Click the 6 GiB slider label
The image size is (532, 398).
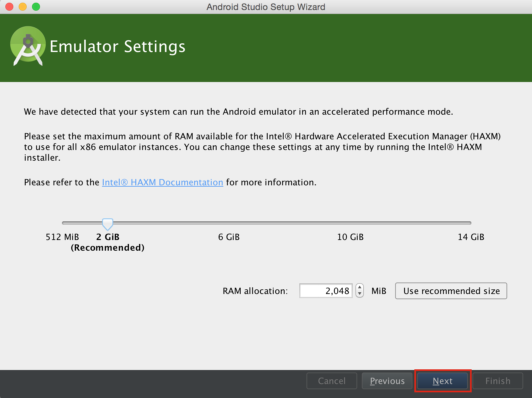pos(229,237)
